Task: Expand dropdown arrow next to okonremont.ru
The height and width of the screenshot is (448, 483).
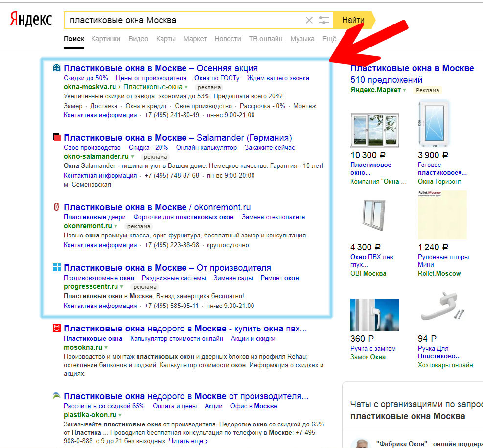Action: 116,226
